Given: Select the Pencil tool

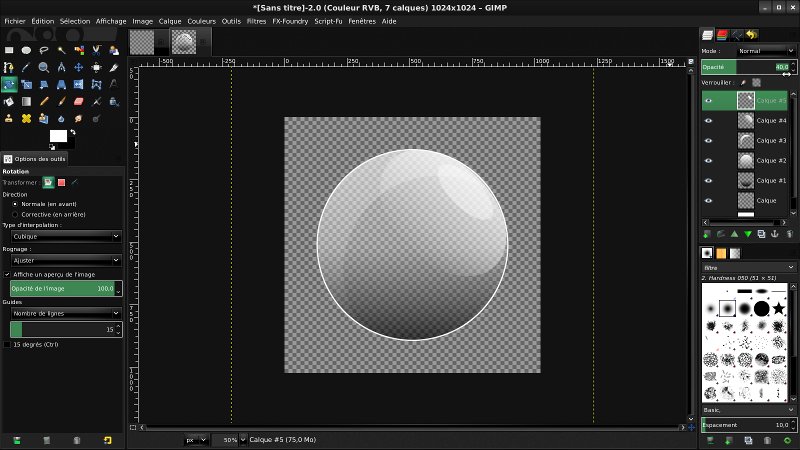Looking at the screenshot, I should [x=44, y=101].
